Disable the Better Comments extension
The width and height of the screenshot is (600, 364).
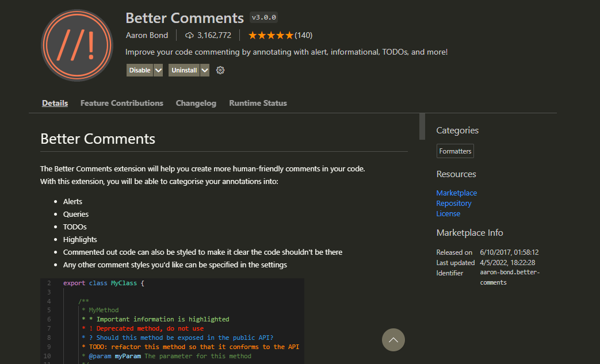[139, 70]
